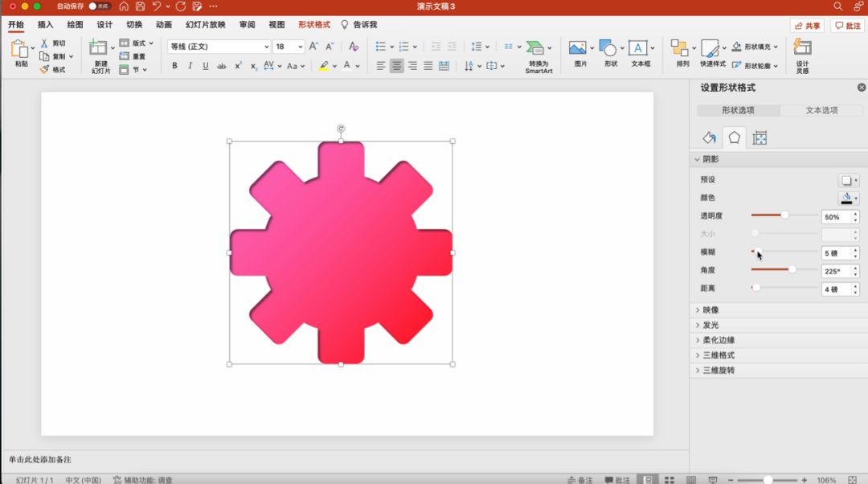The image size is (868, 484).
Task: Click the shadow Angle slider
Action: (784, 269)
